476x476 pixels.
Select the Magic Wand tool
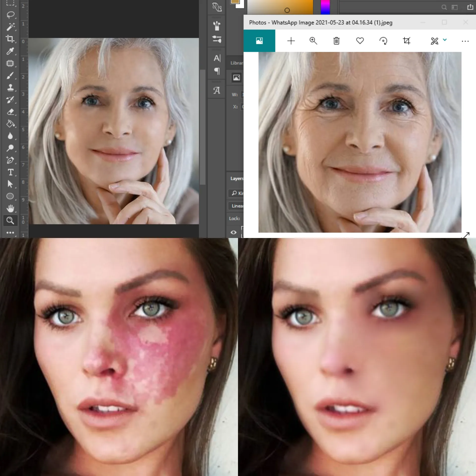10,27
